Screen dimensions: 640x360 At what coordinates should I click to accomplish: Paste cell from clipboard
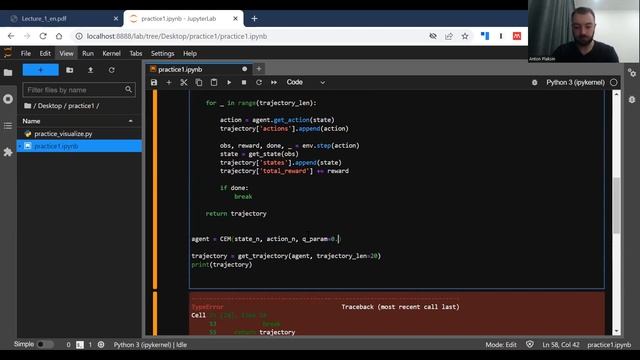pyautogui.click(x=214, y=82)
